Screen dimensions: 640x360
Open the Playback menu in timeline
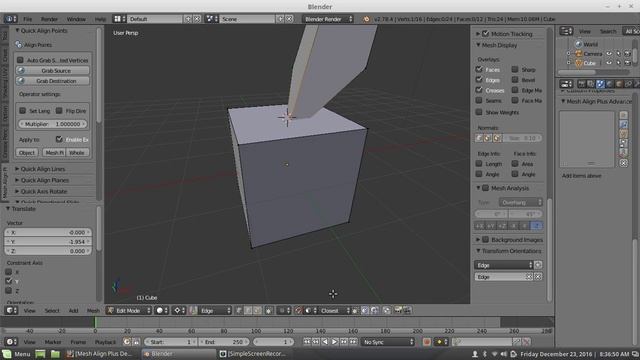pyautogui.click(x=105, y=342)
